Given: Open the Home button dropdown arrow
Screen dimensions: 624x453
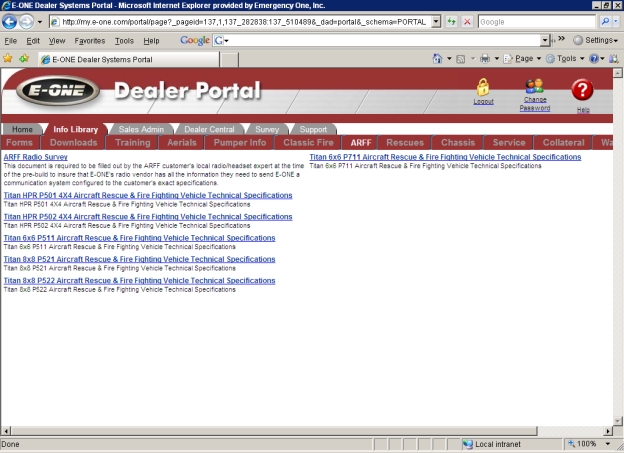Looking at the screenshot, I should [449, 59].
